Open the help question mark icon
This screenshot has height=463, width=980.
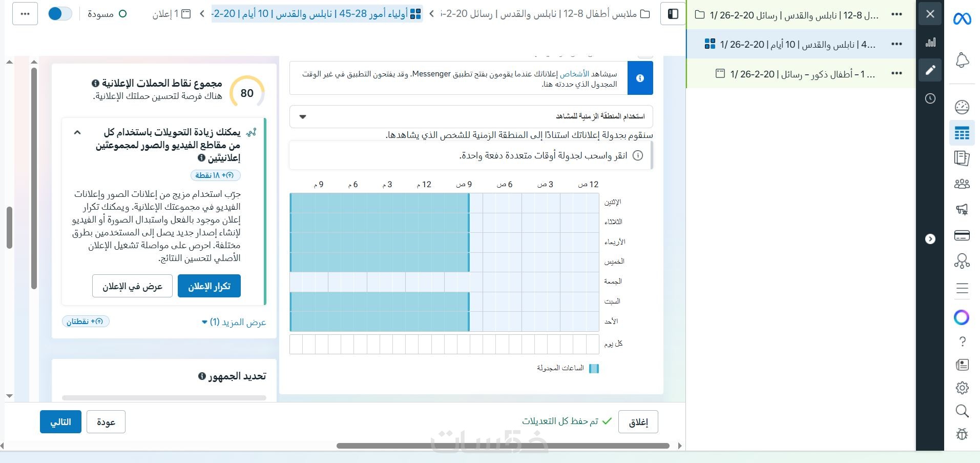pos(962,341)
